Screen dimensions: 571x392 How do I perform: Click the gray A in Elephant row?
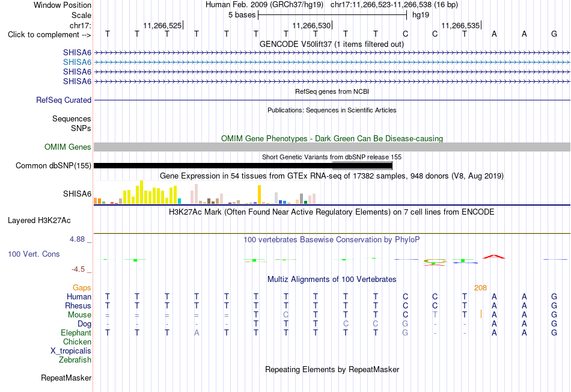(197, 332)
